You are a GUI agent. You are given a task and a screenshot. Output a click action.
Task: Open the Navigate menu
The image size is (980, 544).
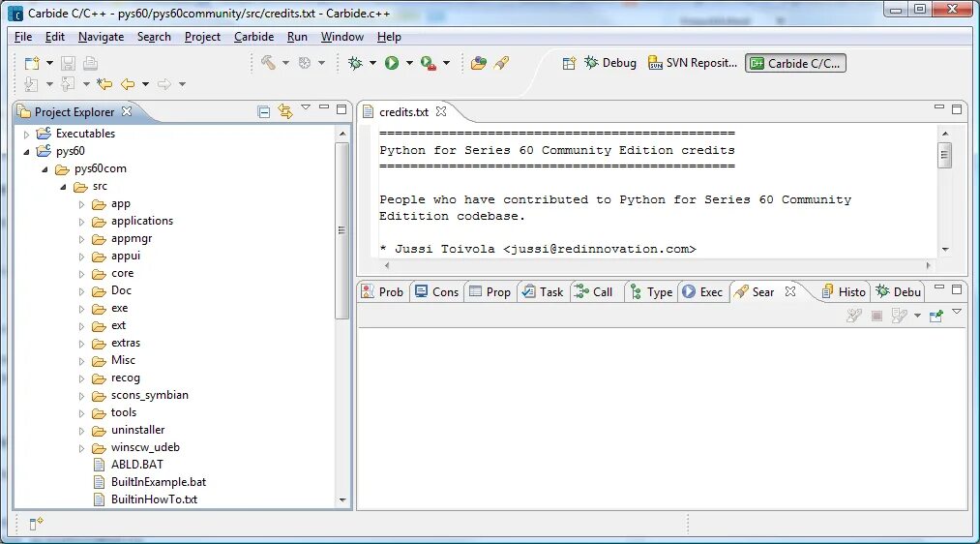[x=101, y=37]
